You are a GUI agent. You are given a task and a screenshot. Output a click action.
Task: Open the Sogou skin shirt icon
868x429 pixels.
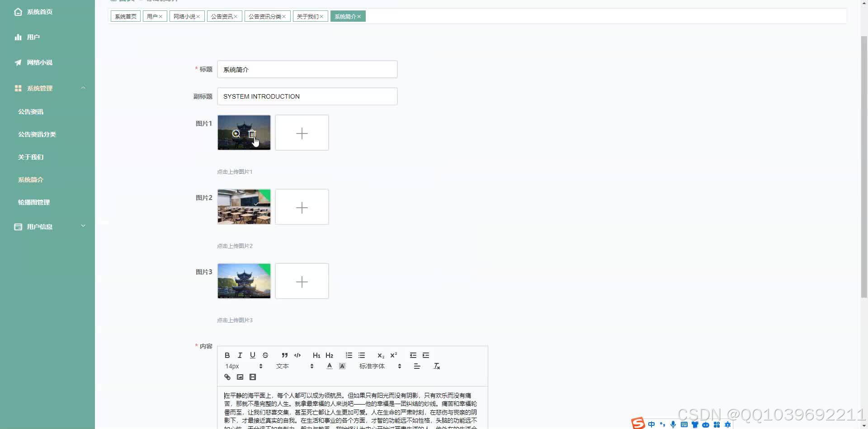click(x=695, y=424)
